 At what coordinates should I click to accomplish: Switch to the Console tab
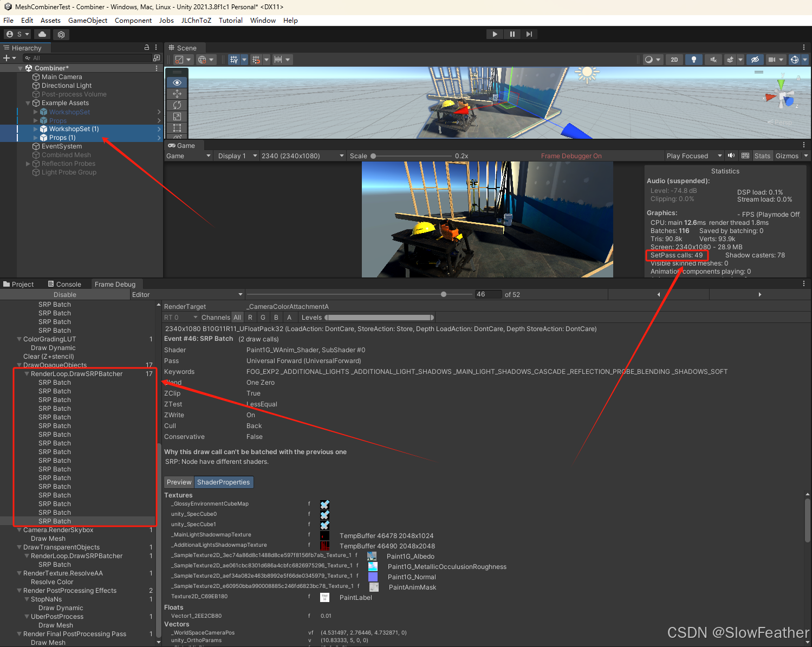click(x=64, y=284)
